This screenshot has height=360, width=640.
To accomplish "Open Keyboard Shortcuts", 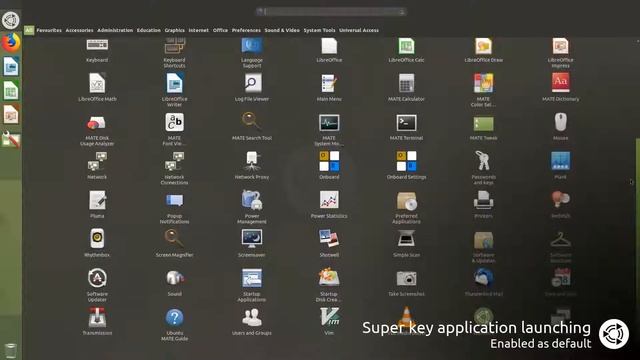I will tap(174, 53).
